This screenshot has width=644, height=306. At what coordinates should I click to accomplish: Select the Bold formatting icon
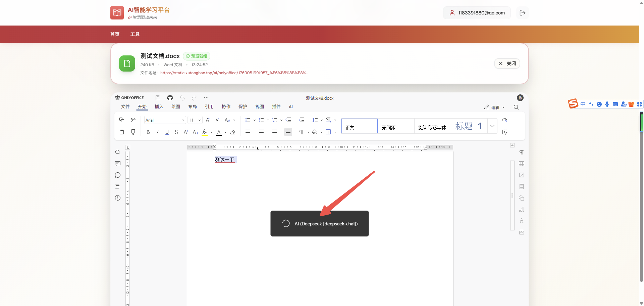[x=148, y=132]
